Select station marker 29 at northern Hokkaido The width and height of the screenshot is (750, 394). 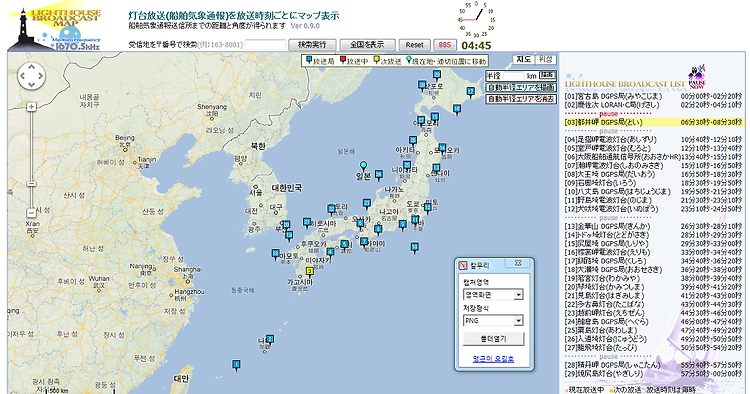[x=436, y=75]
